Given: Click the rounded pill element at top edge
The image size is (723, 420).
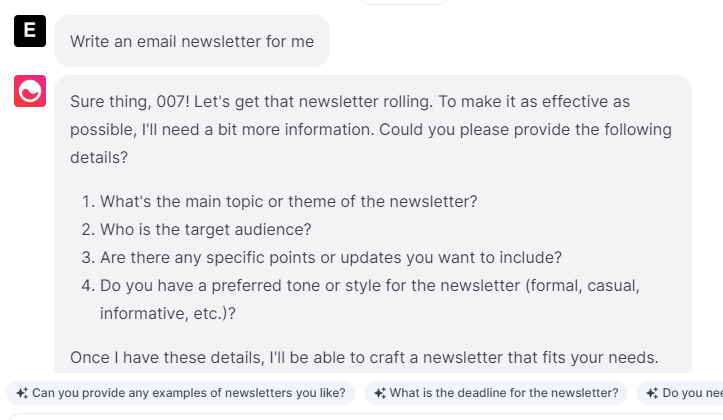Looking at the screenshot, I should tap(403, 2).
